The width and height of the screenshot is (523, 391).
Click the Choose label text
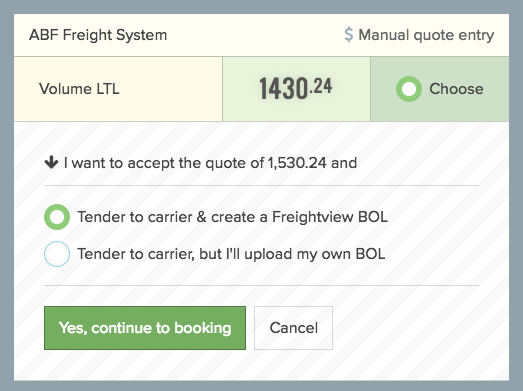(456, 89)
